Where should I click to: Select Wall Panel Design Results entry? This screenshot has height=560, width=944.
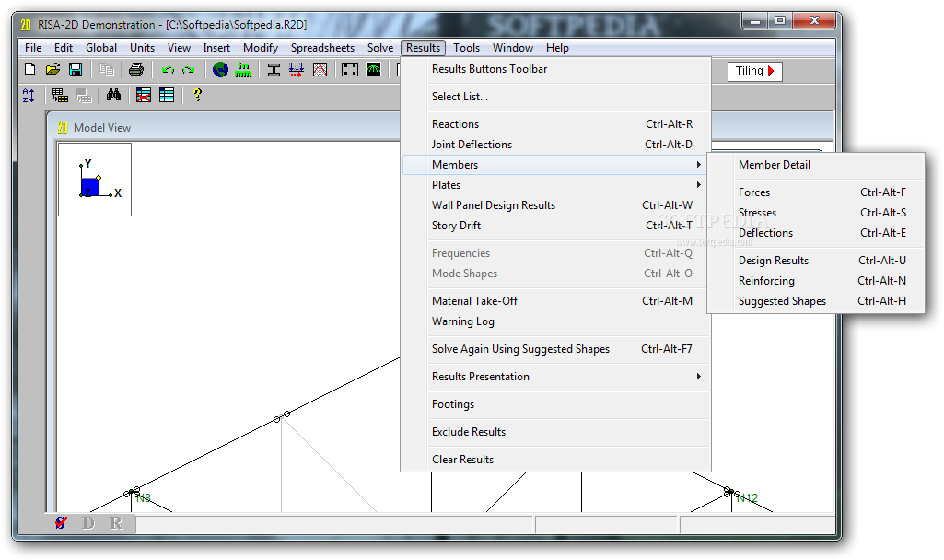tap(557, 205)
